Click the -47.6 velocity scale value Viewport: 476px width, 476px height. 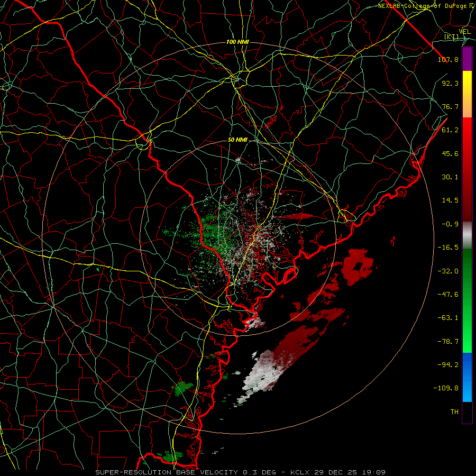click(448, 295)
